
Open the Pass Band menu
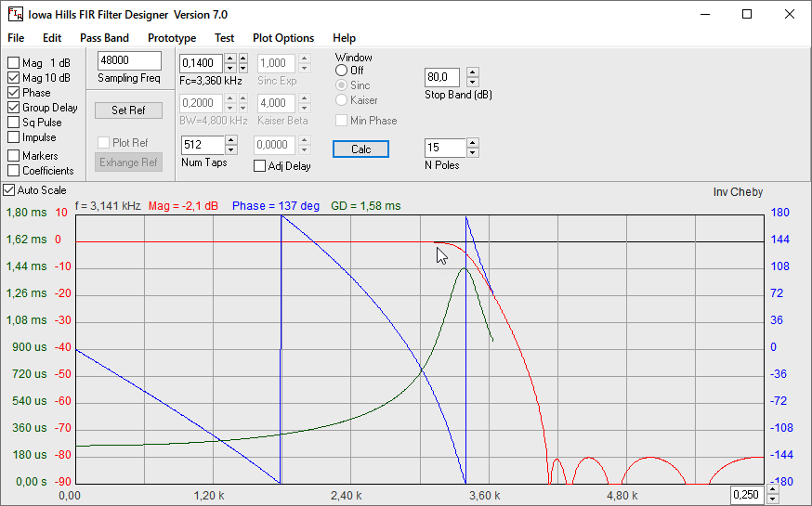104,38
